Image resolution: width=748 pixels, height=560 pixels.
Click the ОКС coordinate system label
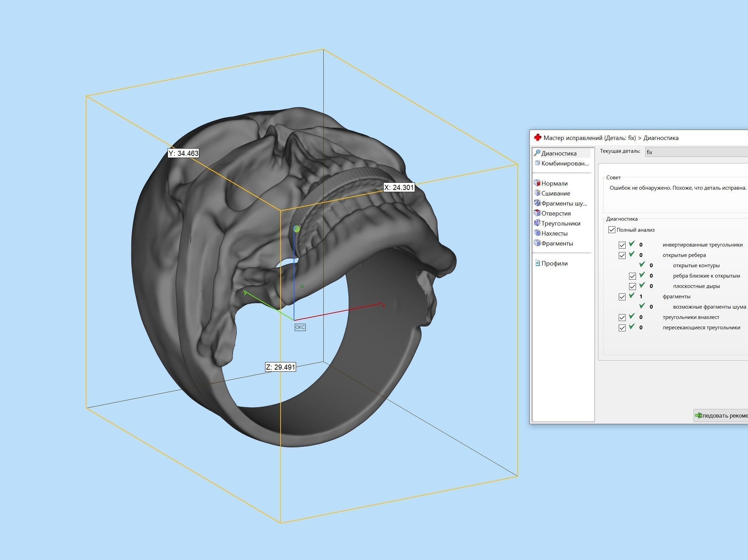tap(300, 327)
